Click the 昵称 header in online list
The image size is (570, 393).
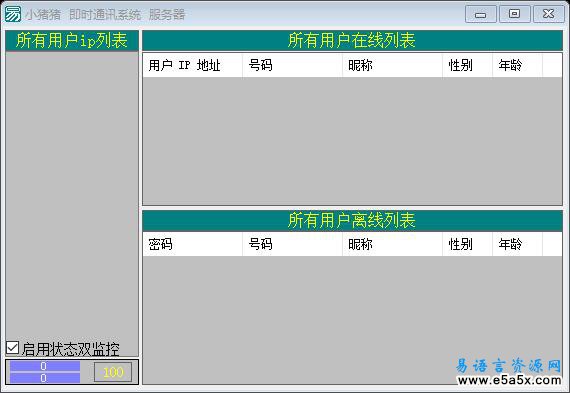[392, 65]
